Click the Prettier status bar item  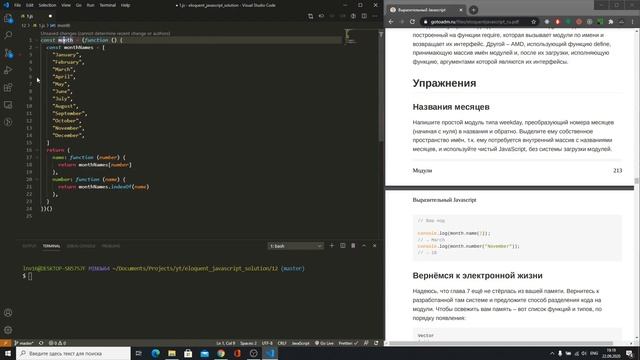click(x=348, y=343)
